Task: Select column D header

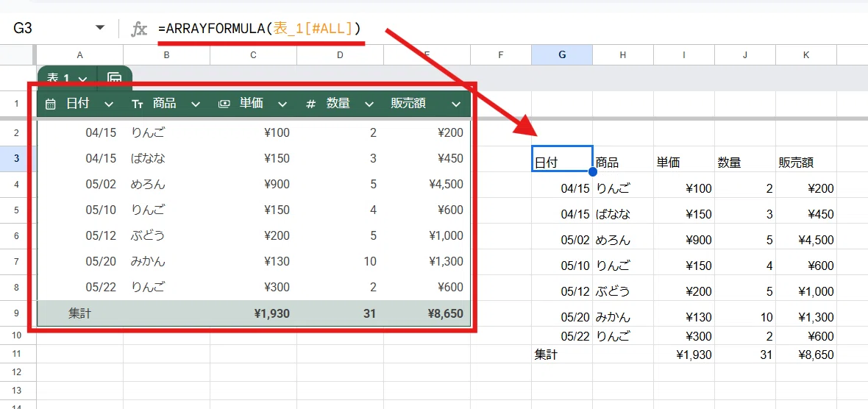Action: coord(340,54)
